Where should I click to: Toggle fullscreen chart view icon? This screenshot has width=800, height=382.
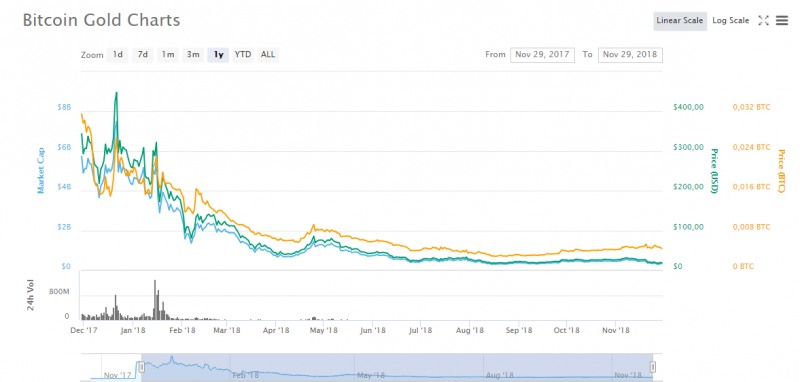[x=763, y=20]
